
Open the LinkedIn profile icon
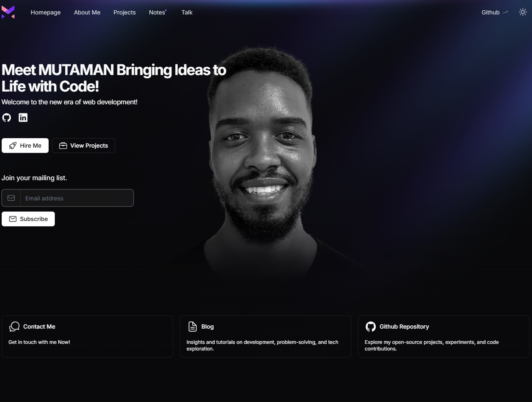pyautogui.click(x=23, y=118)
